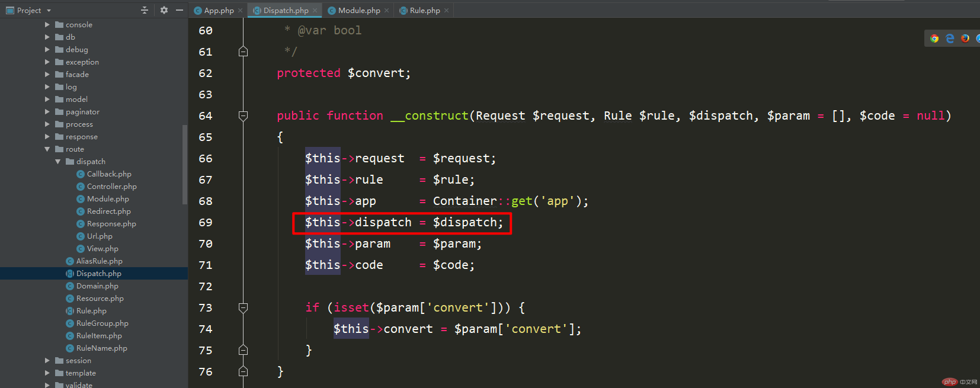Expand the response folder
The image size is (980, 388).
(47, 137)
